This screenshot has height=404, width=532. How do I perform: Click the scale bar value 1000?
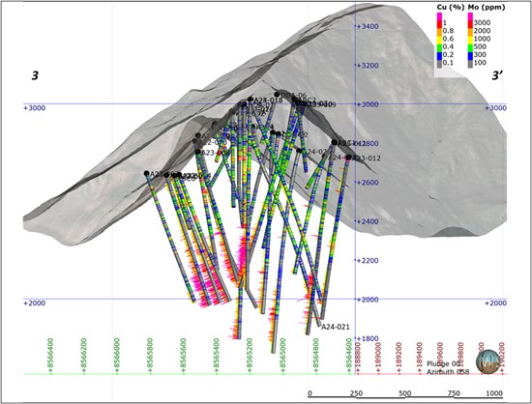[494, 393]
